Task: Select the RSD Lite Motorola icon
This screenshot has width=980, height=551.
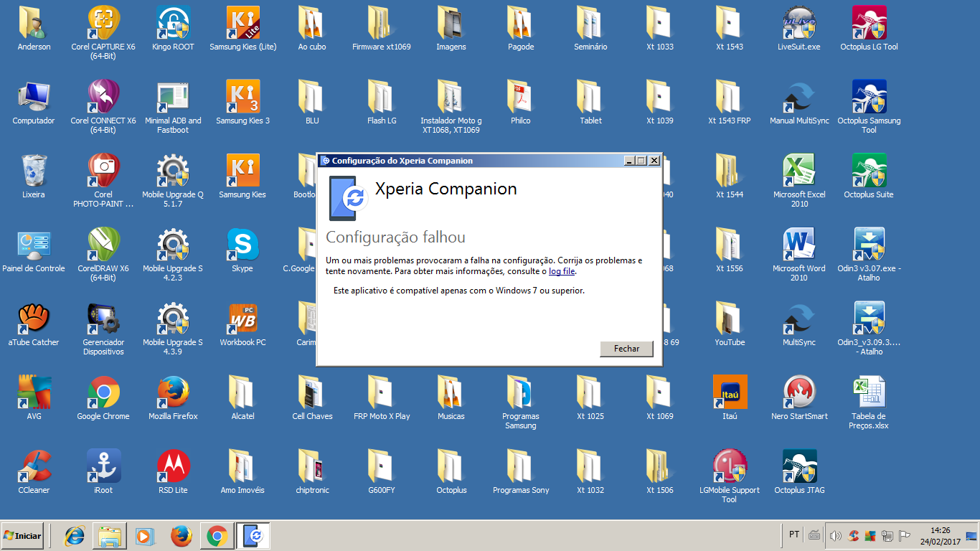Action: tap(173, 466)
